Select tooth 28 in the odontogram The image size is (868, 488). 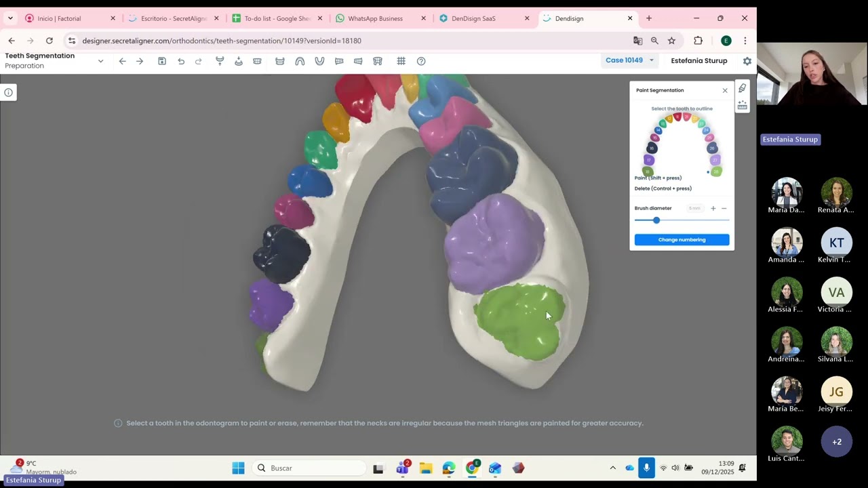(x=716, y=171)
